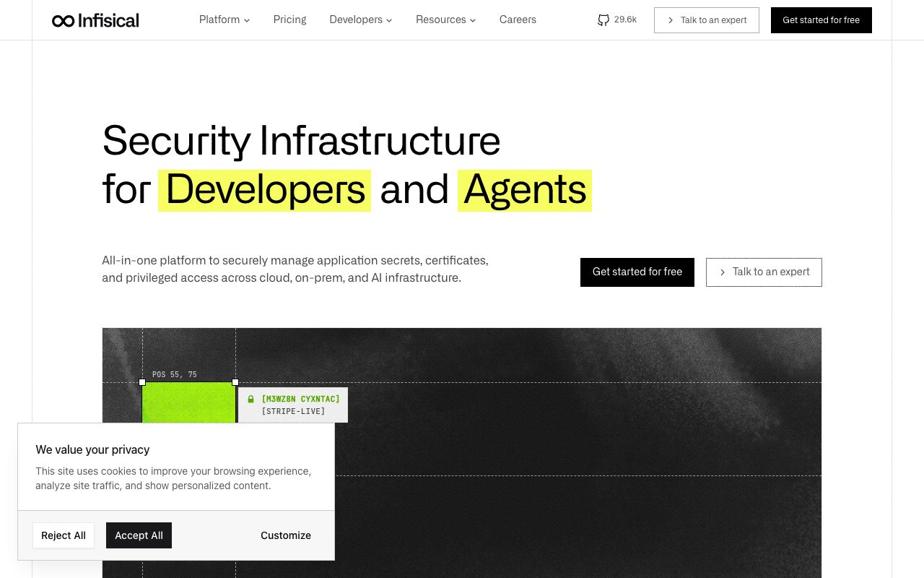Viewport: 924px width, 578px height.
Task: Expand the Developers dropdown menu
Action: point(361,20)
